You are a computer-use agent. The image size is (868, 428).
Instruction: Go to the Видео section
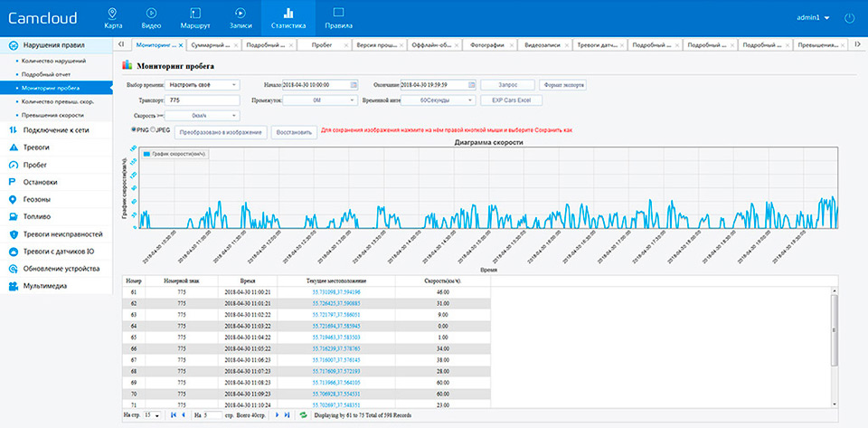point(152,17)
